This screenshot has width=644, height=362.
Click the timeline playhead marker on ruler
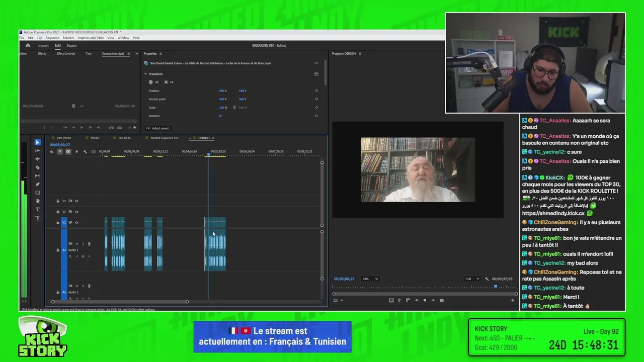[x=209, y=154]
